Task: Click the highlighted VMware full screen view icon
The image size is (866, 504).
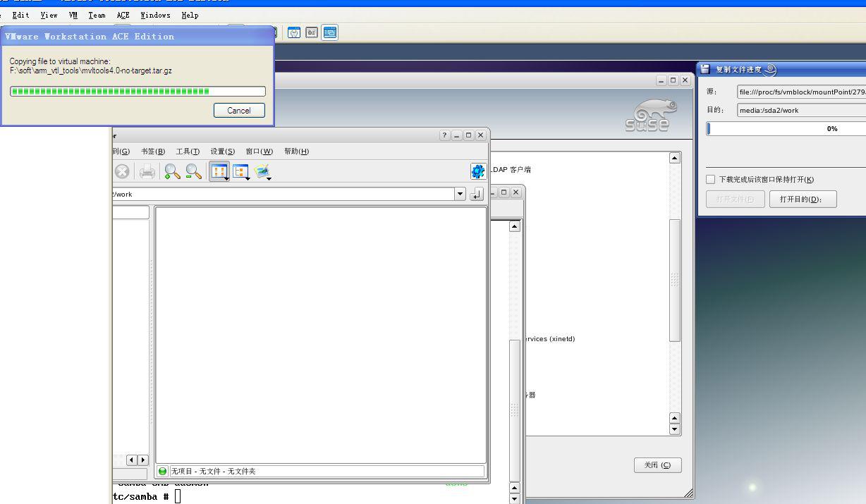Action: point(330,32)
